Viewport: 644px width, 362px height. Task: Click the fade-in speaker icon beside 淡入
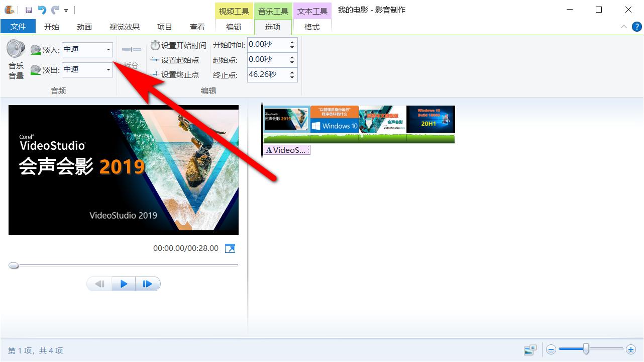35,49
